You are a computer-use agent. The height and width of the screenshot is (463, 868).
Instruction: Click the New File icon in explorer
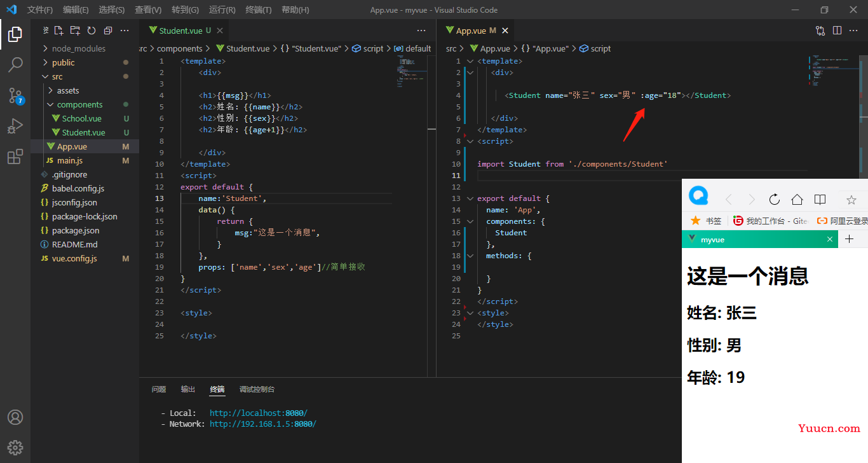coord(58,31)
